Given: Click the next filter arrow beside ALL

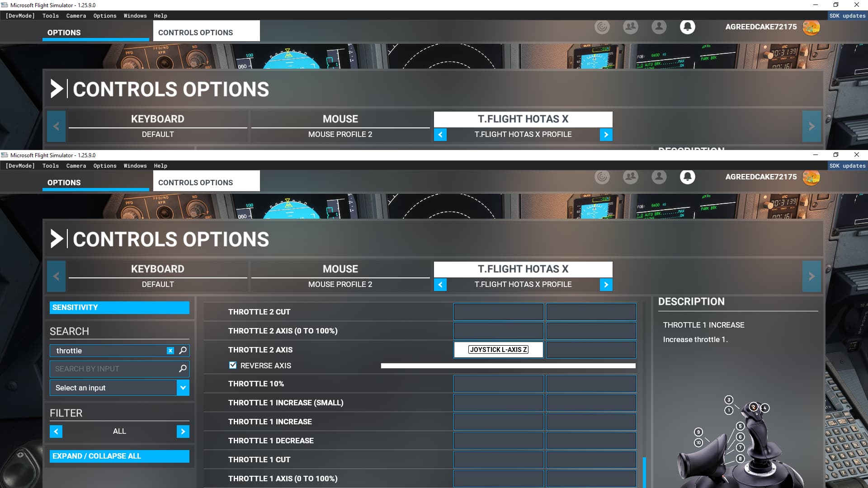Looking at the screenshot, I should [x=183, y=432].
